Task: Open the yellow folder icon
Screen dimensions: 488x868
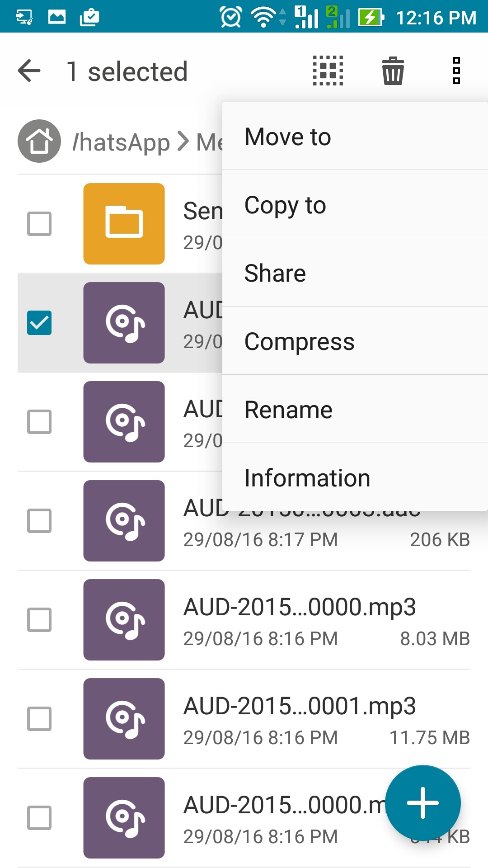Action: click(x=124, y=224)
